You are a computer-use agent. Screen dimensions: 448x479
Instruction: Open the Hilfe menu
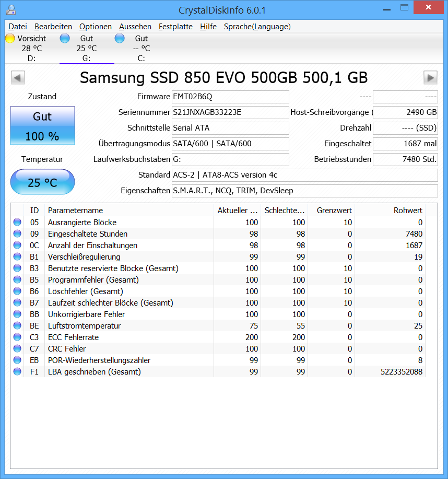point(208,27)
